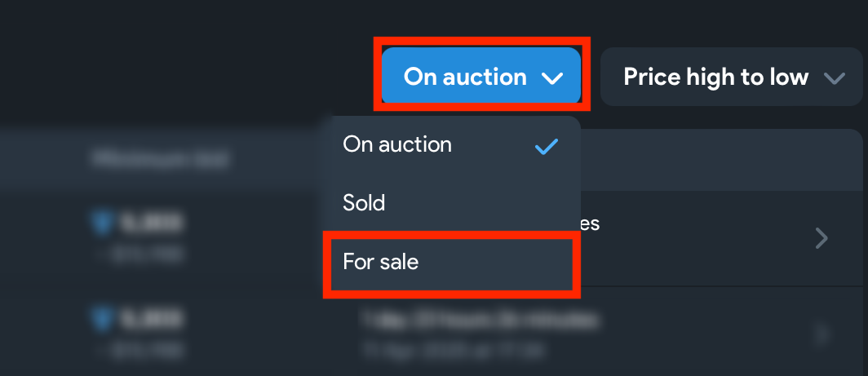
Task: Open the Price high to low sort dropdown
Action: click(x=731, y=77)
